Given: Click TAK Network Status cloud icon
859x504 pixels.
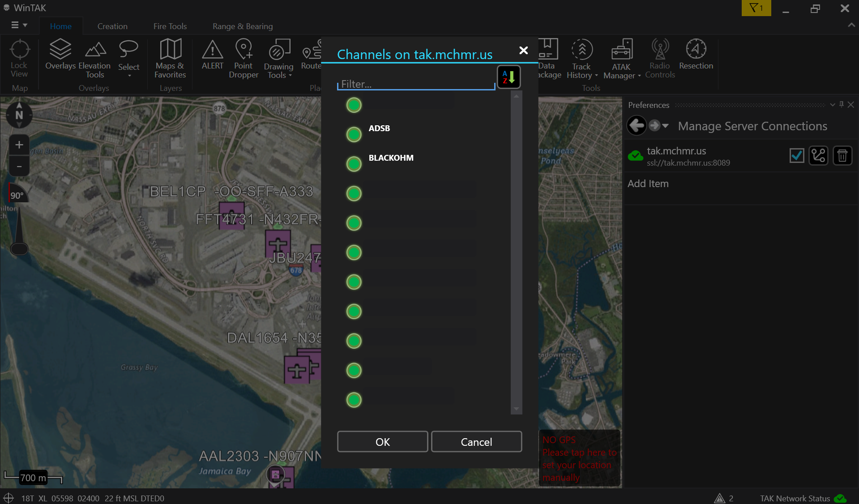Looking at the screenshot, I should coord(840,498).
